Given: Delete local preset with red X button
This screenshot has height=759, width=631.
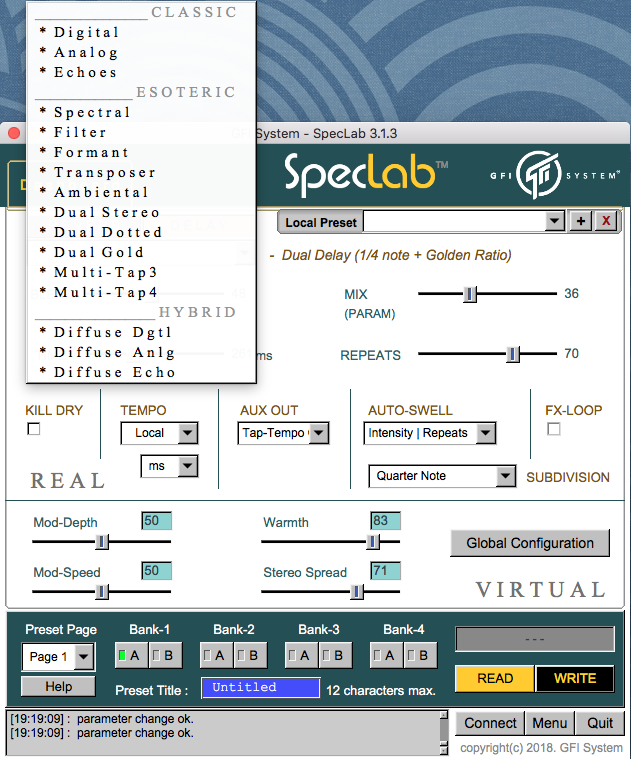Looking at the screenshot, I should coord(606,222).
